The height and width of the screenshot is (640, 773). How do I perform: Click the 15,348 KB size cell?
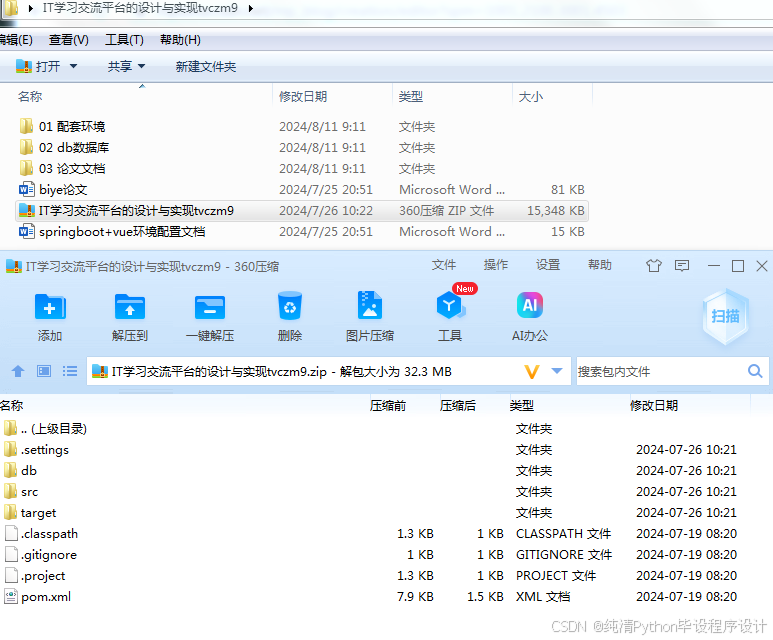(x=556, y=211)
